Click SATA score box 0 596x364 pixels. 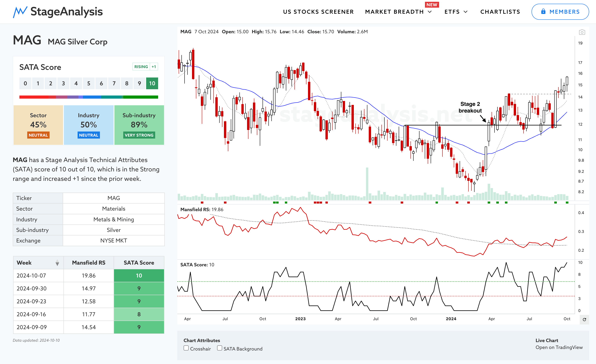[25, 83]
